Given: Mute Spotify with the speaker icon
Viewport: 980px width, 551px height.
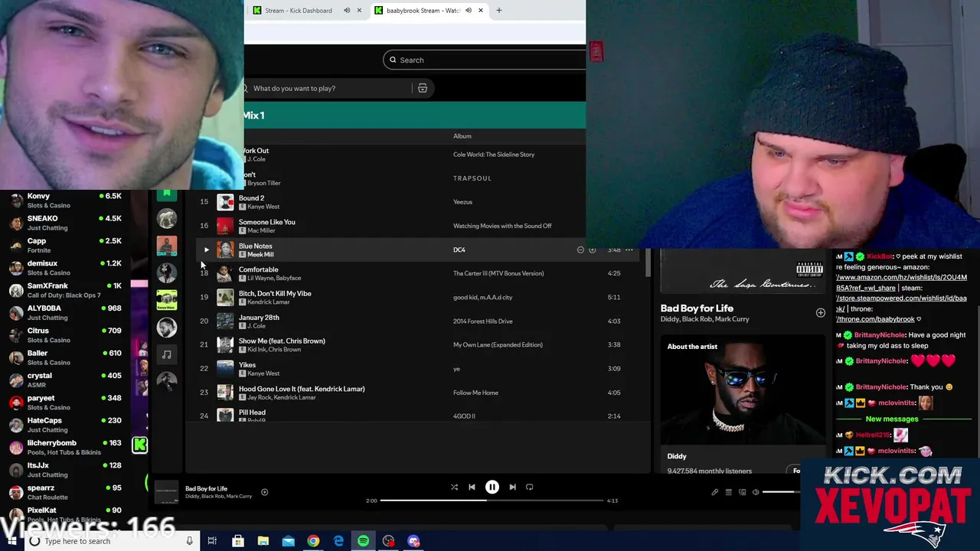Looking at the screenshot, I should pyautogui.click(x=756, y=492).
